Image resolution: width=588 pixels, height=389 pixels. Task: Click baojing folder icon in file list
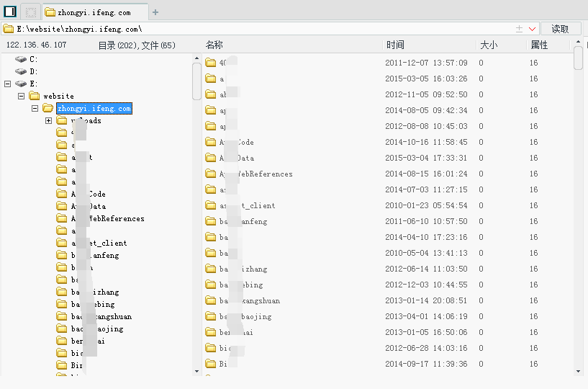pyautogui.click(x=211, y=316)
